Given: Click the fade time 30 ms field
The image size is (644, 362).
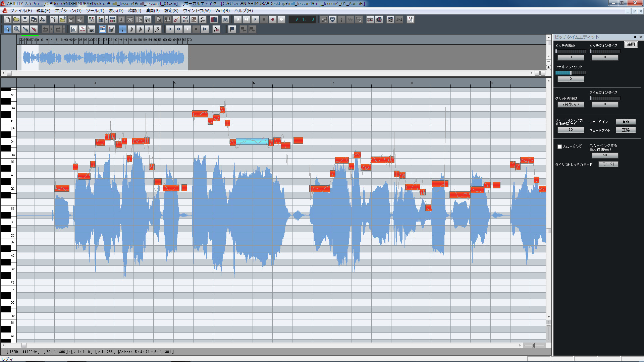Looking at the screenshot, I should [x=571, y=130].
